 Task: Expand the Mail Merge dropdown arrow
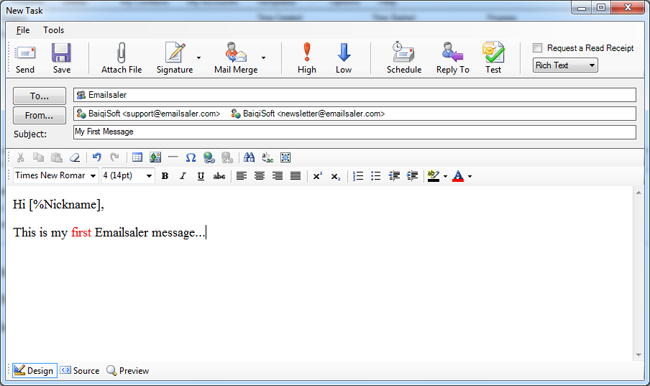tap(264, 58)
